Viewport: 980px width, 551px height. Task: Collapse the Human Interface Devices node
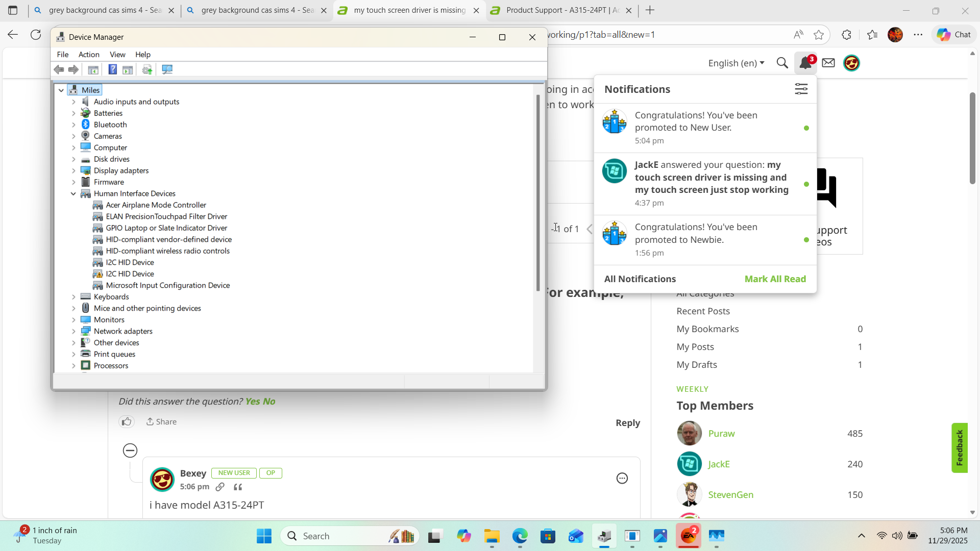click(x=73, y=194)
